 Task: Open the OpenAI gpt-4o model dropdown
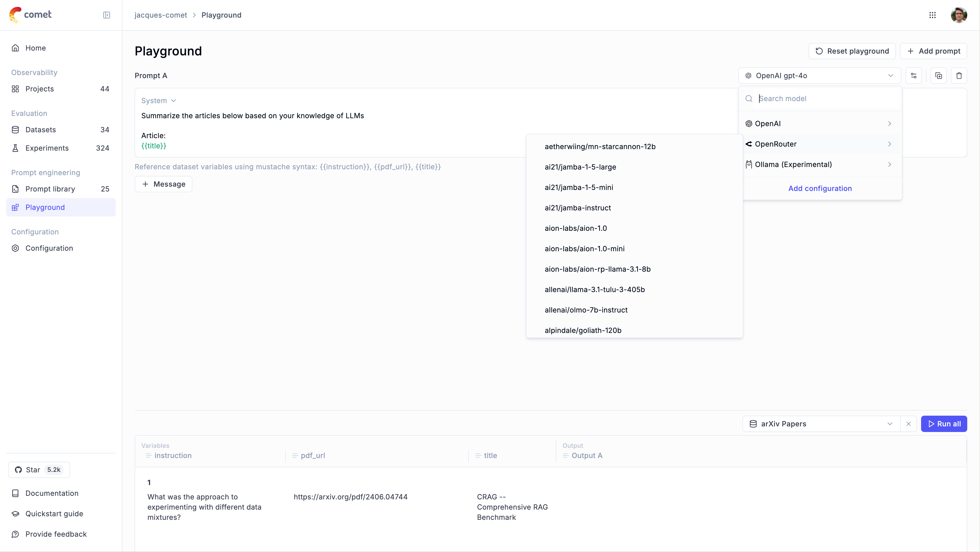tap(820, 75)
